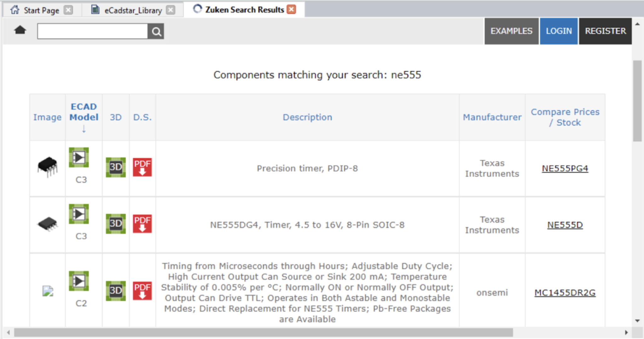Click the REGISTER button
644x339 pixels.
click(605, 31)
